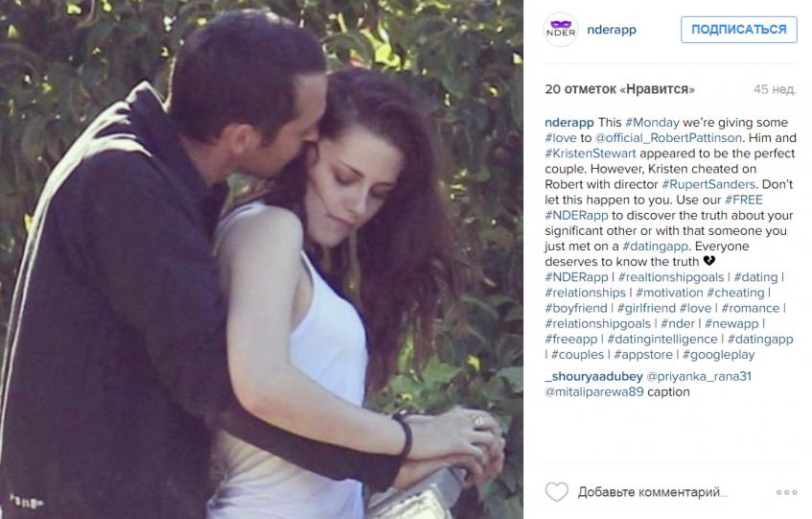Click the #googleplay hashtag

click(718, 355)
